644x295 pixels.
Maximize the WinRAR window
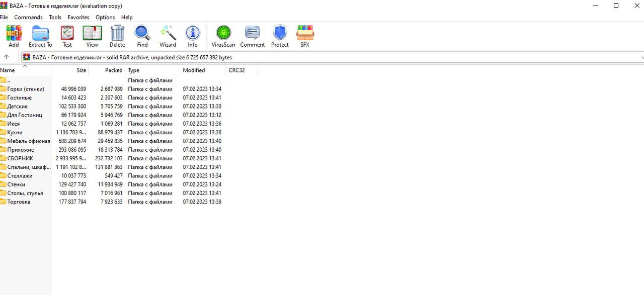point(616,6)
